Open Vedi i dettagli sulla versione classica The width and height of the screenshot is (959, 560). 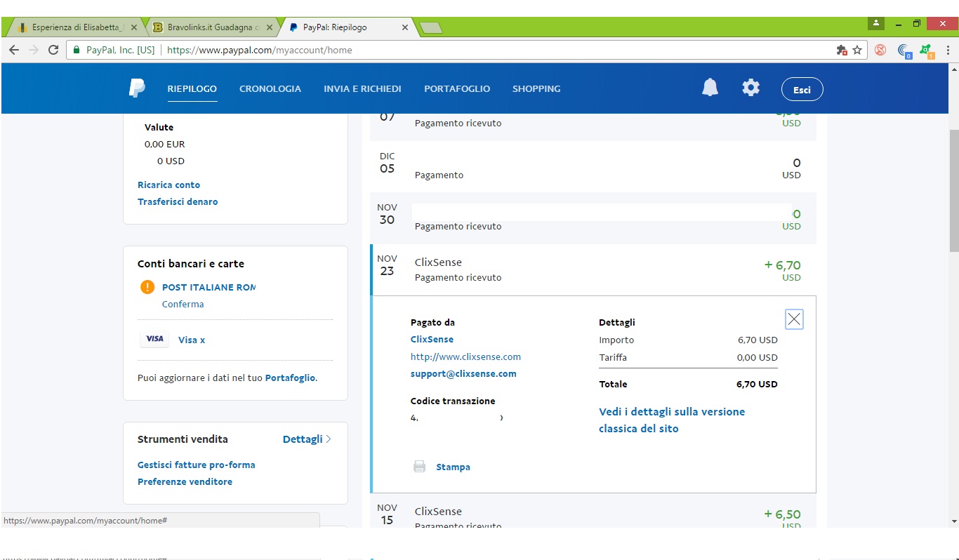672,420
